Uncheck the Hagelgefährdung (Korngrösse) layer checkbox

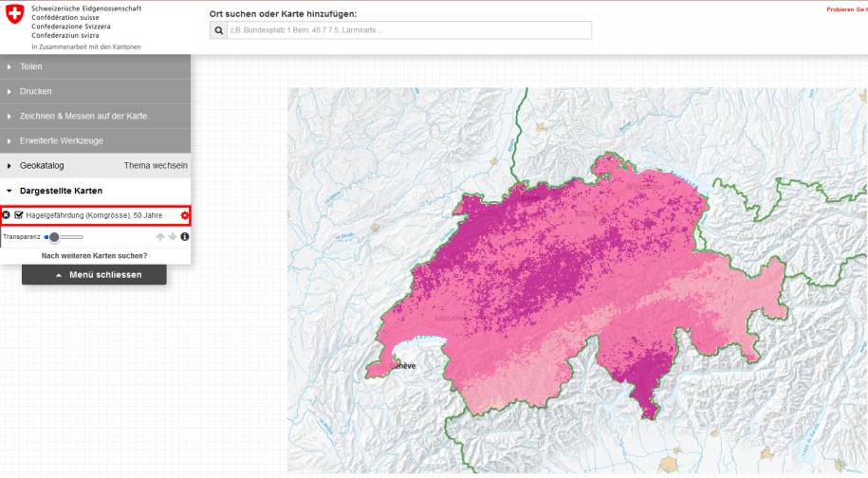[19, 215]
